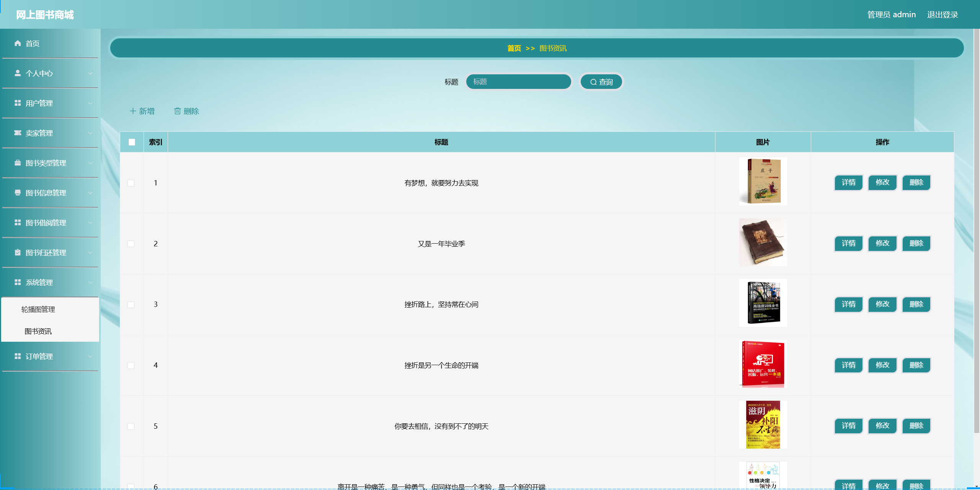Open the 轮播图管理 submenu item

[x=38, y=309]
